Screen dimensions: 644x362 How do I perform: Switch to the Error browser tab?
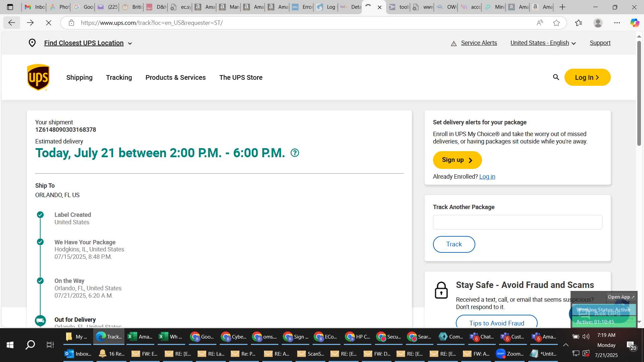302,7
